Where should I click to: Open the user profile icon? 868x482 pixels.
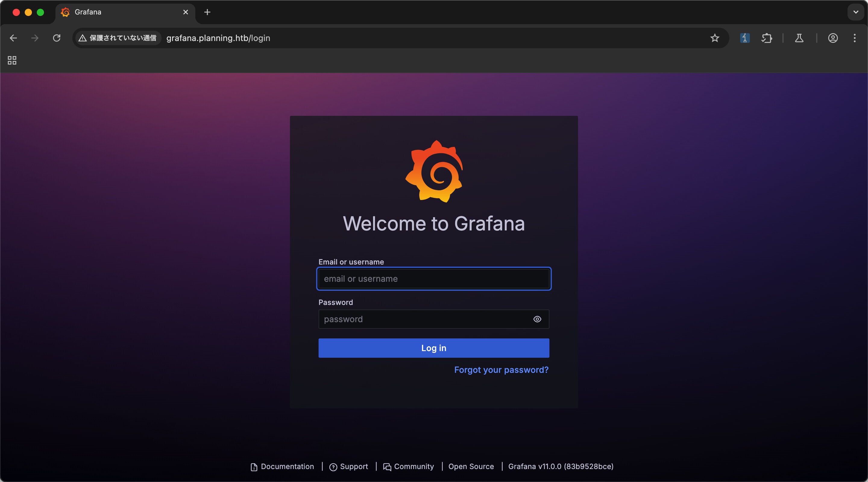[x=833, y=38]
